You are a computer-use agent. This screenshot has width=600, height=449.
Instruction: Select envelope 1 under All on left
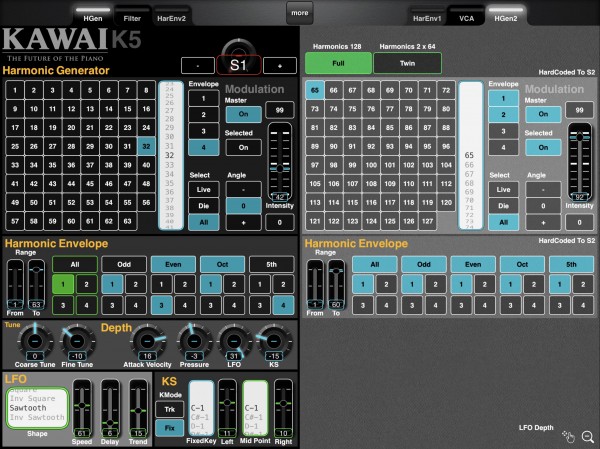point(63,284)
